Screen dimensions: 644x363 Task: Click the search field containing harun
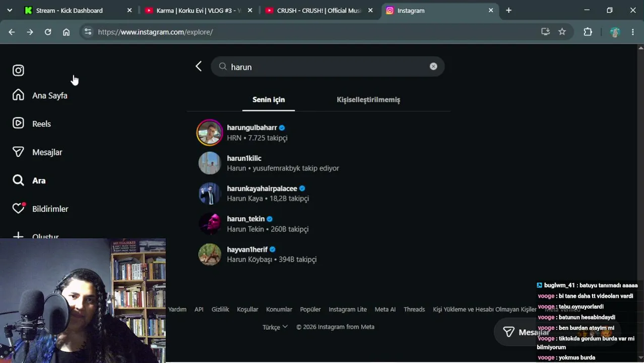pyautogui.click(x=328, y=67)
